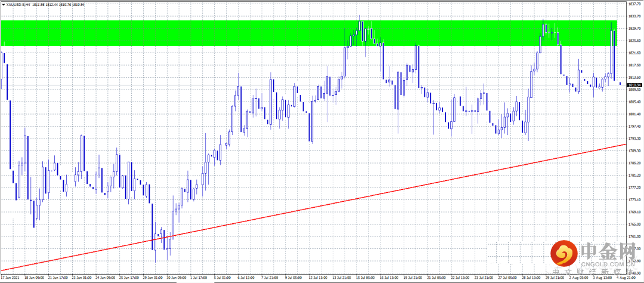This screenshot has height=283, width=644.
Task: Click the 5 Jul 01:00 time label
Action: point(222,278)
